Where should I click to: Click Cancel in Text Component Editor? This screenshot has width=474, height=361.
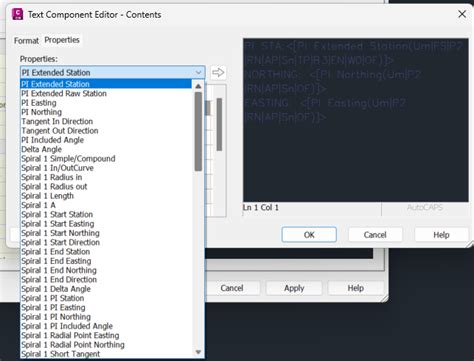point(375,235)
